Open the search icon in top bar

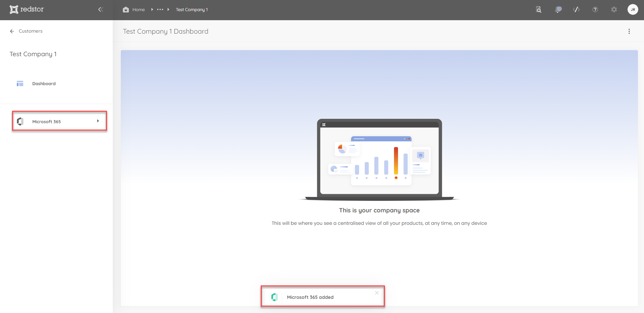(x=539, y=9)
